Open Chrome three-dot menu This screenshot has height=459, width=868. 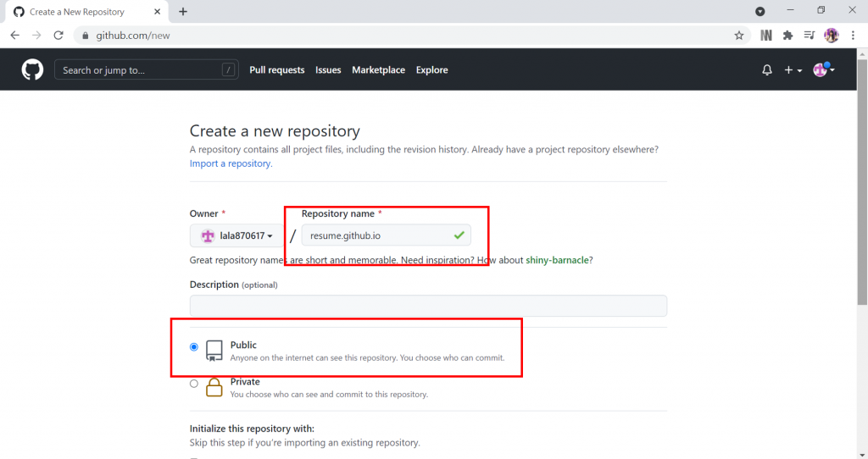853,36
